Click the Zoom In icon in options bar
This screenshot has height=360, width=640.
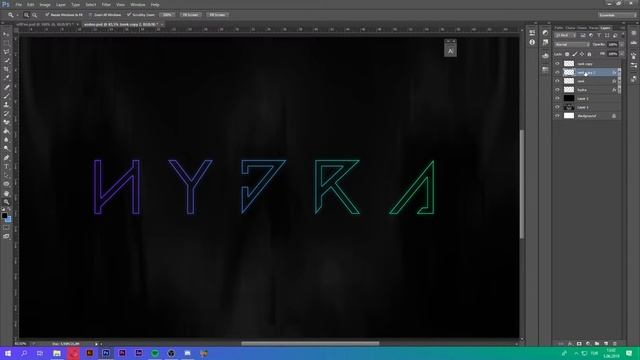26,15
